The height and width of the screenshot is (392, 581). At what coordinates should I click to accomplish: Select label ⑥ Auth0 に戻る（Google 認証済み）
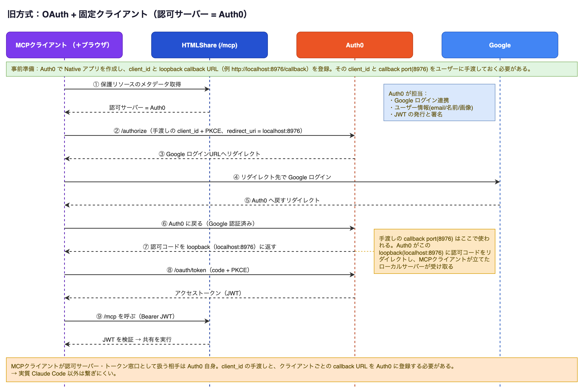click(208, 224)
